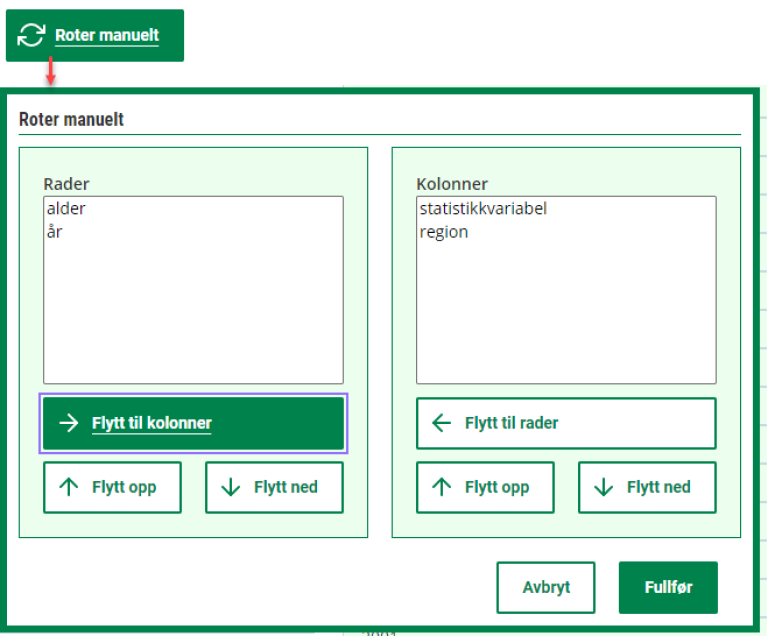Select 'alder' in the Rader list

pyautogui.click(x=66, y=209)
